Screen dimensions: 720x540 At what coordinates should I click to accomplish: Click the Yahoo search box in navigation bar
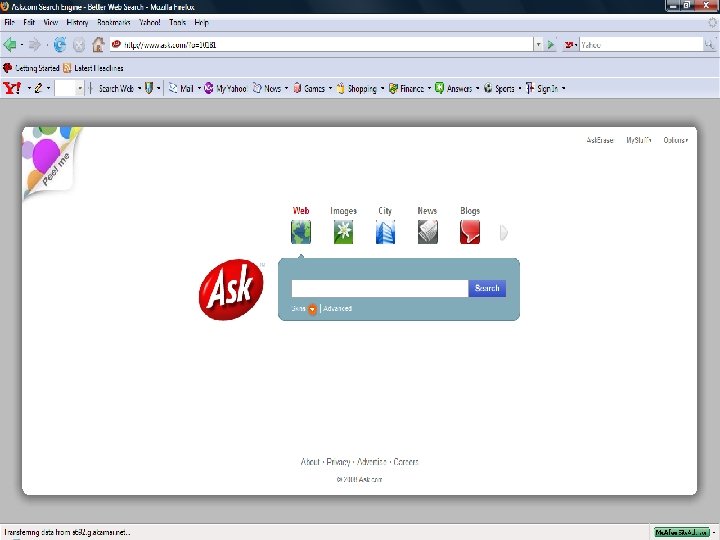641,45
